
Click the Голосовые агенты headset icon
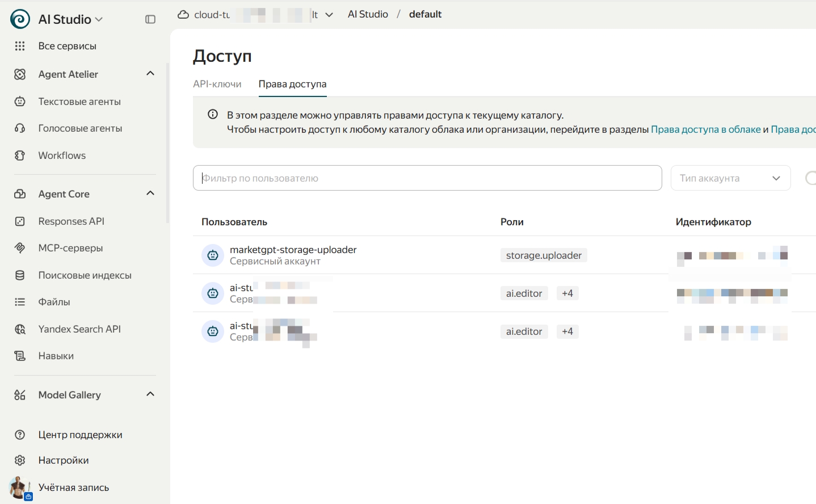(20, 128)
